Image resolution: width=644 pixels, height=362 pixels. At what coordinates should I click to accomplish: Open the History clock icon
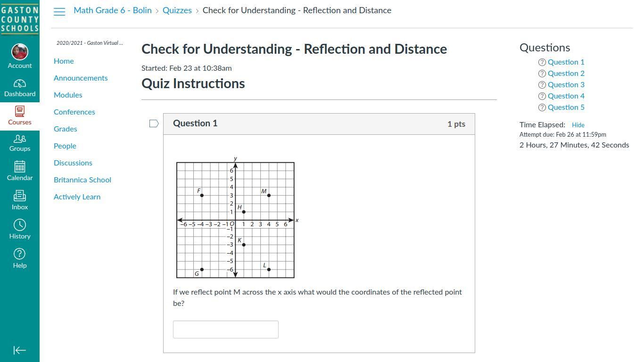click(x=20, y=225)
